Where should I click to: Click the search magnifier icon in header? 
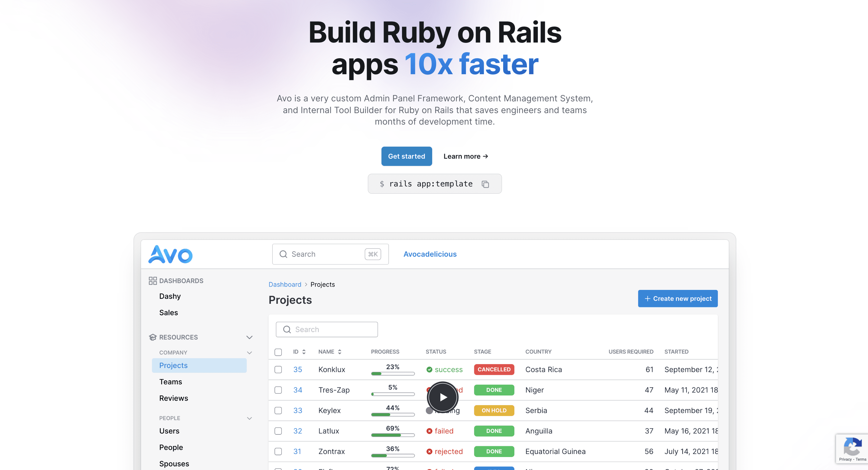[x=283, y=253]
